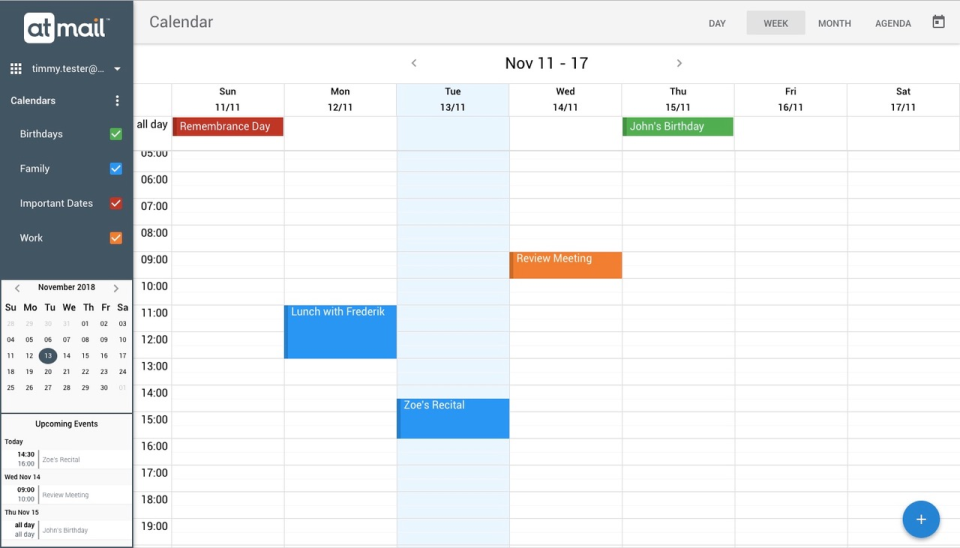Screen dimensions: 960x548
Task: Open John's Birthday all-day event
Action: pyautogui.click(x=678, y=126)
